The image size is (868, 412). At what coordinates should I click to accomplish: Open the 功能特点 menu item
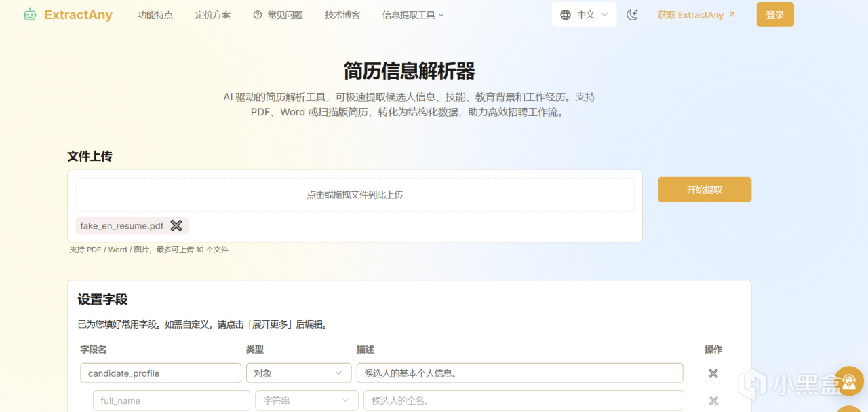coord(155,14)
